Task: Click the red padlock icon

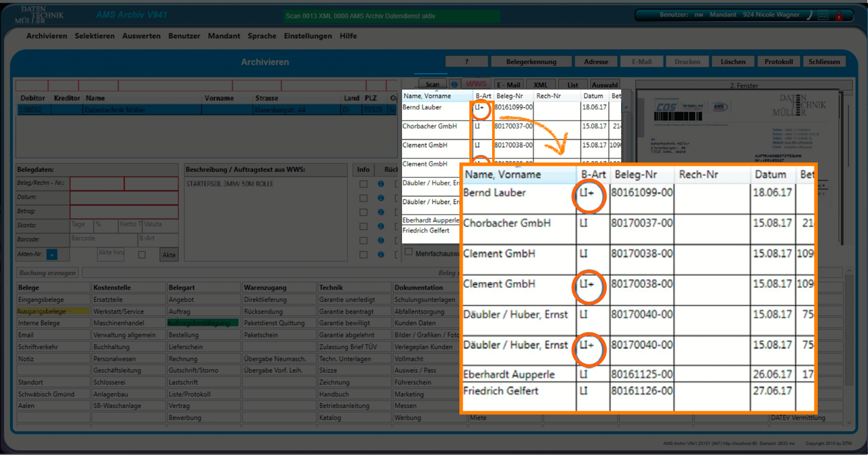Action: (838, 15)
